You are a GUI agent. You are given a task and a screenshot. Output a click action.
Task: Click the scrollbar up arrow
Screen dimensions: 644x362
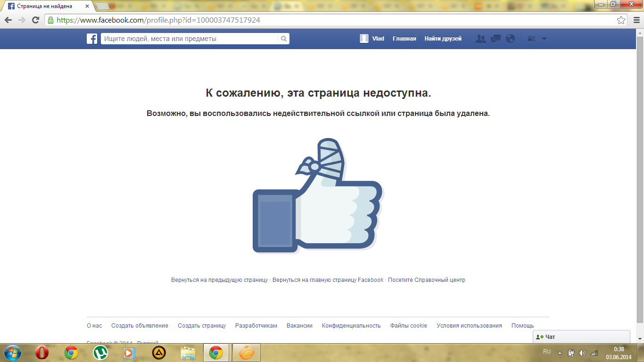click(640, 32)
